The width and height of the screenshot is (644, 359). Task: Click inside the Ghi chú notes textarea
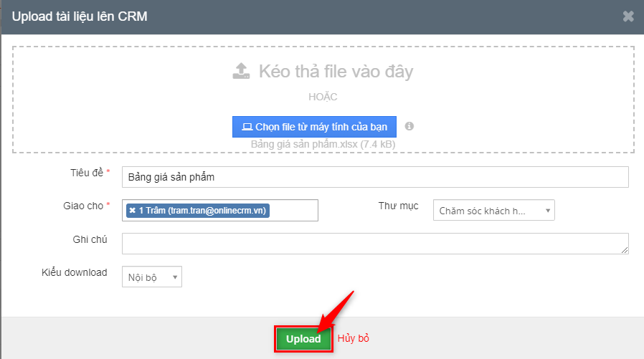coord(373,243)
